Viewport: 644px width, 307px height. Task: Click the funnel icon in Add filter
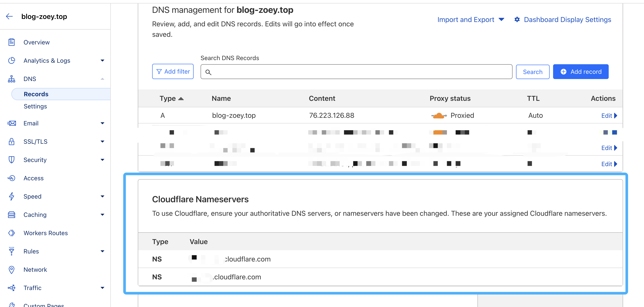coord(159,72)
